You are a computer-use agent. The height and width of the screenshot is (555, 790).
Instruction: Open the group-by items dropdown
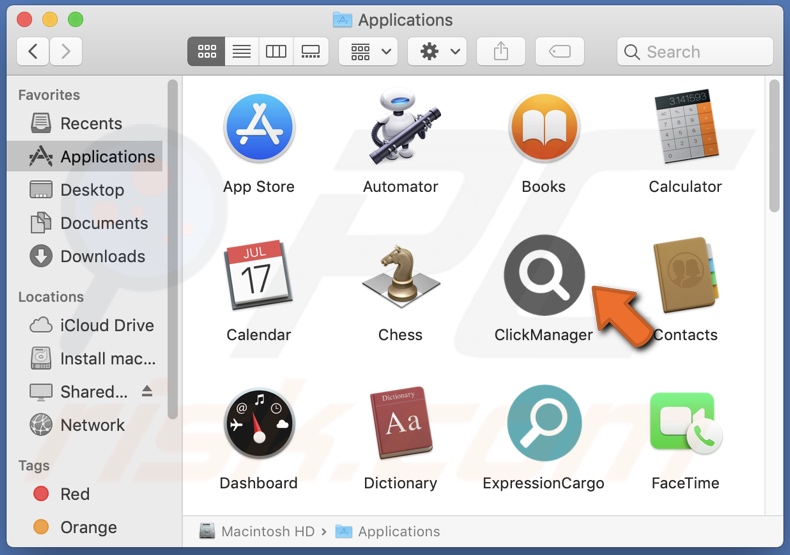coord(368,51)
